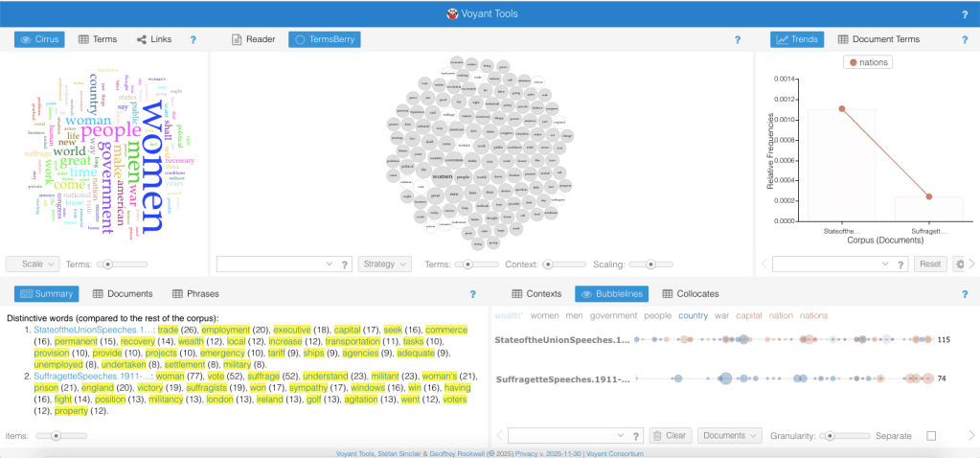Click TermsBerry panel help question mark
Screen dimensions: 980x458
tap(737, 39)
